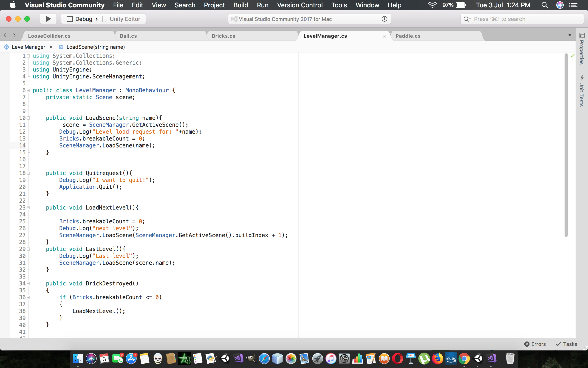Click the update notification icon in status bar

point(384,19)
